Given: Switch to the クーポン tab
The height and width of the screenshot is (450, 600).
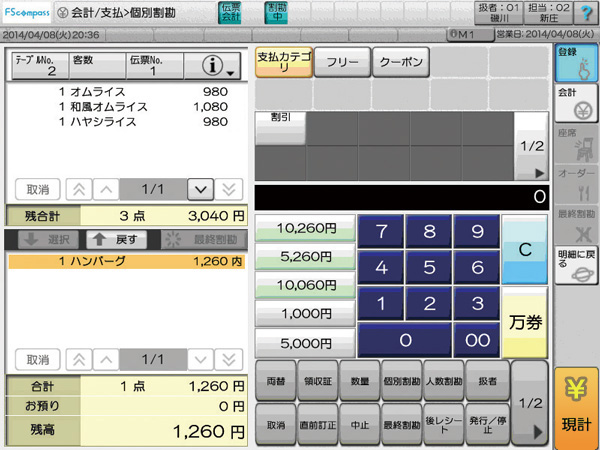Looking at the screenshot, I should 400,62.
